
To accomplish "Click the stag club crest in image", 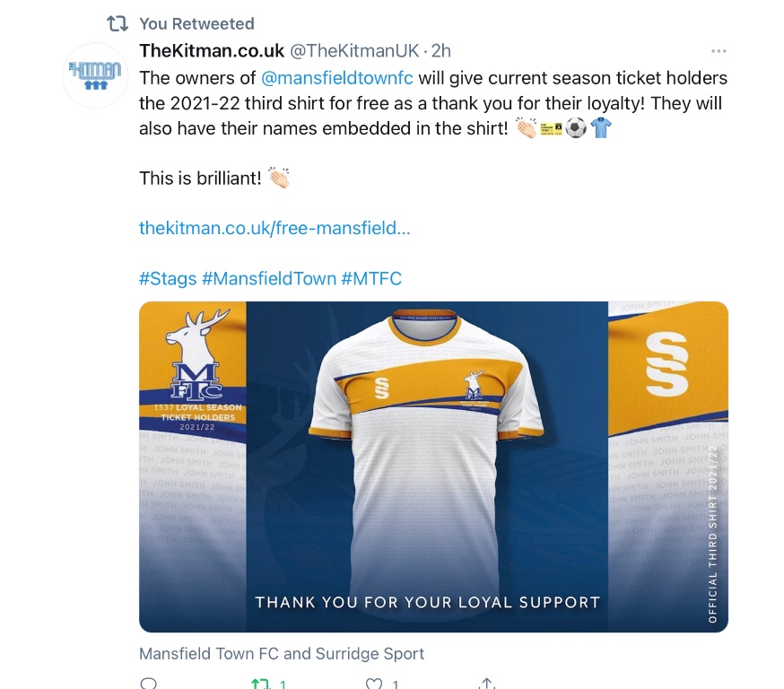I will (195, 355).
